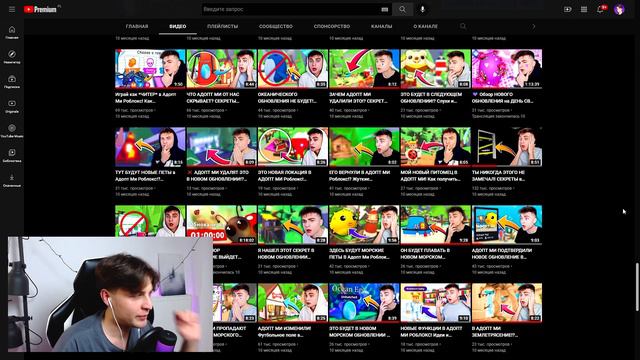Open title 'ТУТ БУДУТ НОВЫЕ ПЕТЫ в Адопт Ми'
Viewport: 640px width, 360px height.
point(146,176)
